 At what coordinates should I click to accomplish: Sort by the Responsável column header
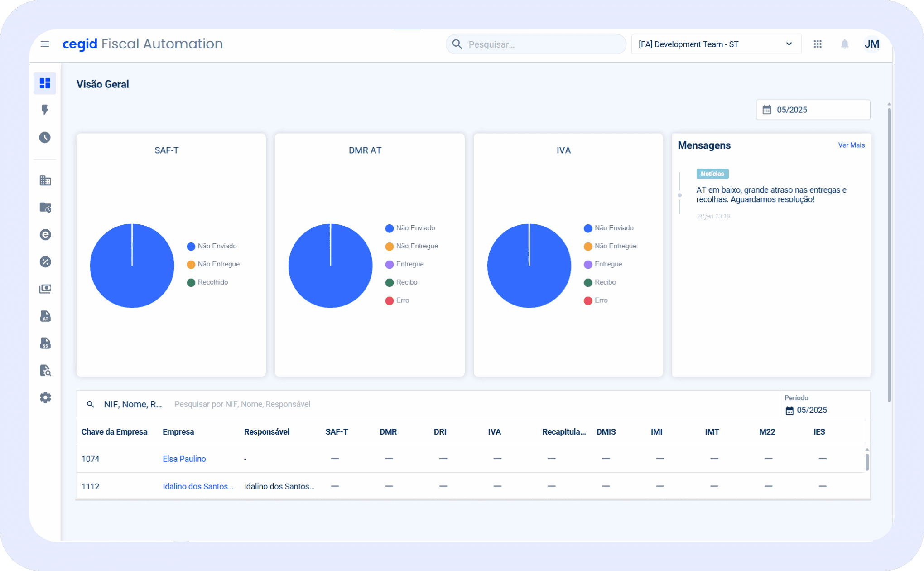[266, 432]
